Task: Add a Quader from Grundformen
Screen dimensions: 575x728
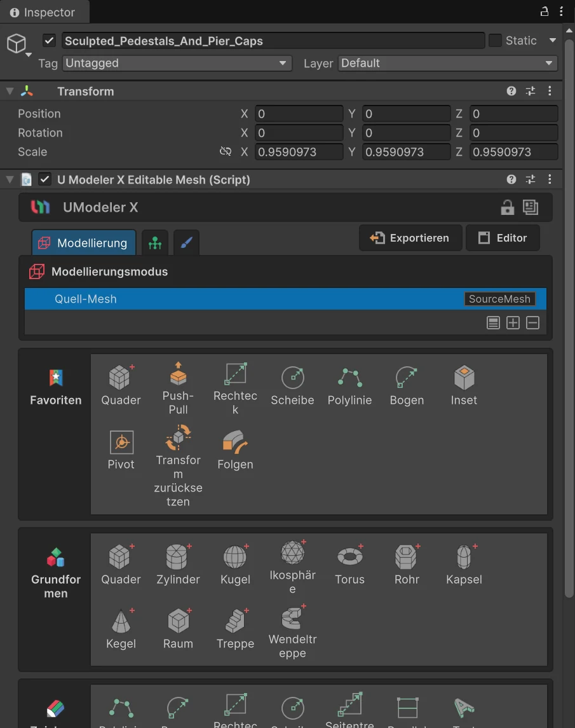Action: (121, 565)
